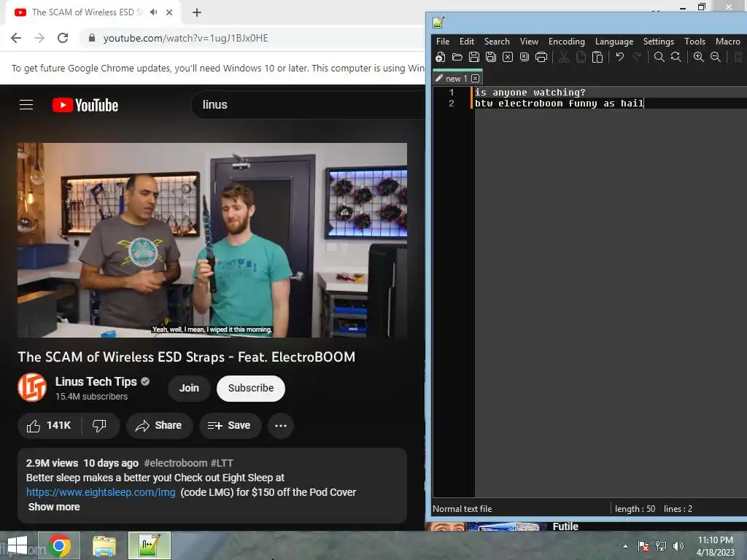Viewport: 747px width, 560px height.
Task: Open the File menu in Notepad++
Action: click(443, 42)
